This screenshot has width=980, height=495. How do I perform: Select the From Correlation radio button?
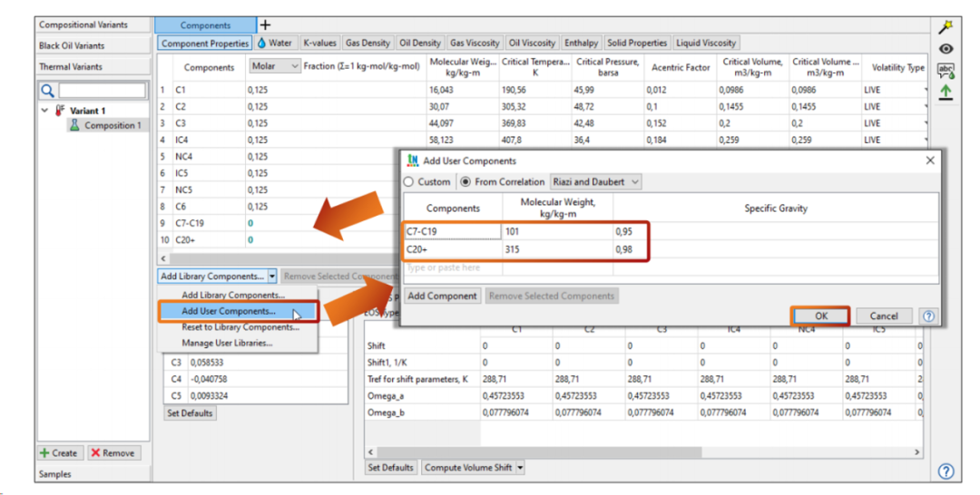pyautogui.click(x=465, y=182)
